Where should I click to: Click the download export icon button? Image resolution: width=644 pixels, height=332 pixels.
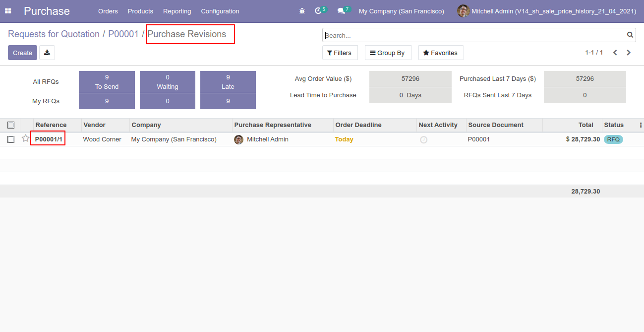coord(47,53)
